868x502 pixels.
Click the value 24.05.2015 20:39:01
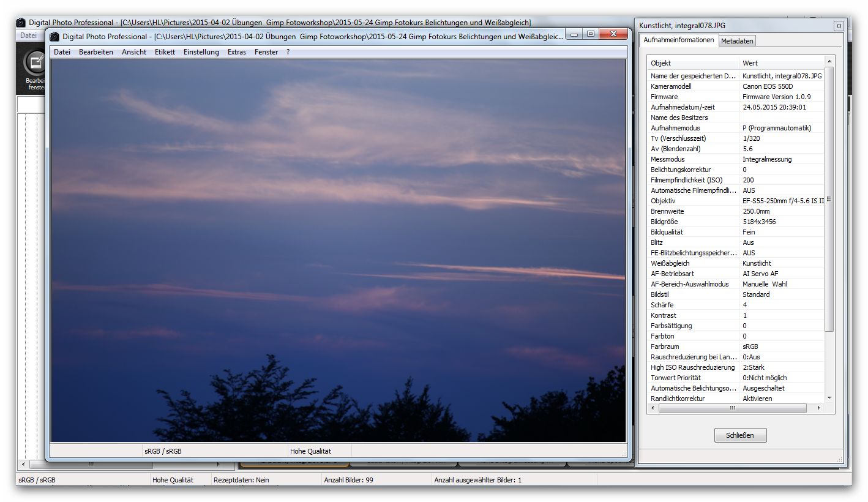pyautogui.click(x=774, y=107)
